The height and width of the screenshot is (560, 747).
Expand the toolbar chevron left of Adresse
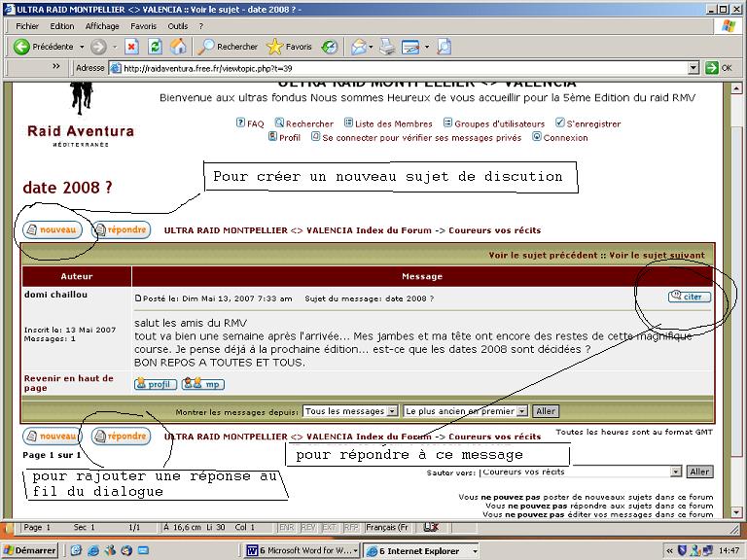pyautogui.click(x=56, y=66)
